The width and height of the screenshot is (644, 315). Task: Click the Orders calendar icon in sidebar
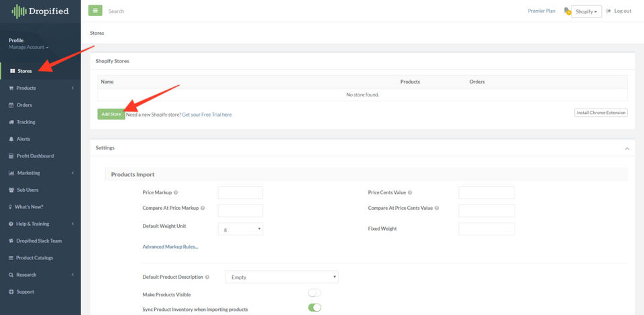tap(11, 105)
